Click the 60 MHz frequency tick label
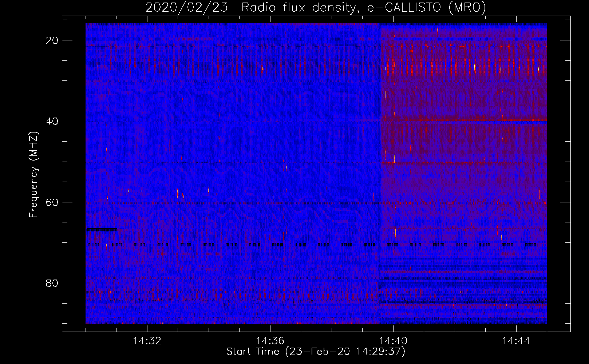Screen dimensions: 589x364 click(52, 202)
